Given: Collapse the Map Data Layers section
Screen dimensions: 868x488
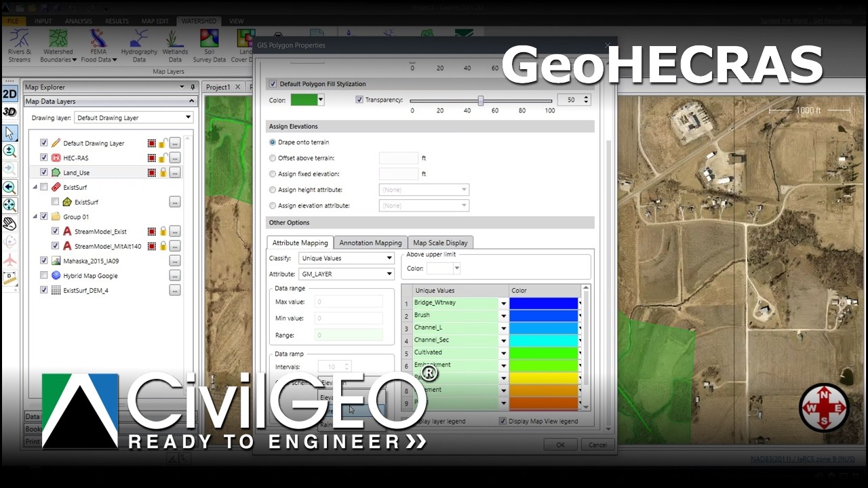Looking at the screenshot, I should (x=191, y=101).
